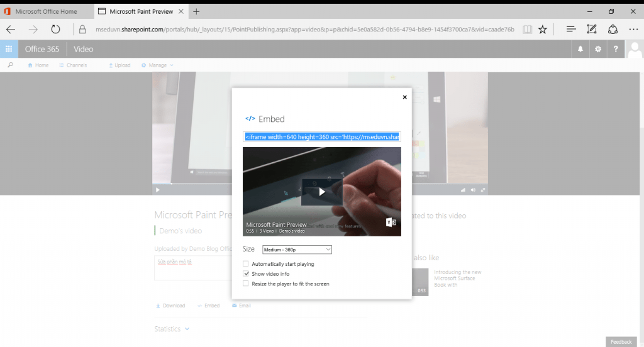The width and height of the screenshot is (644, 347).
Task: Open background player quality bars icon
Action: coord(464,190)
